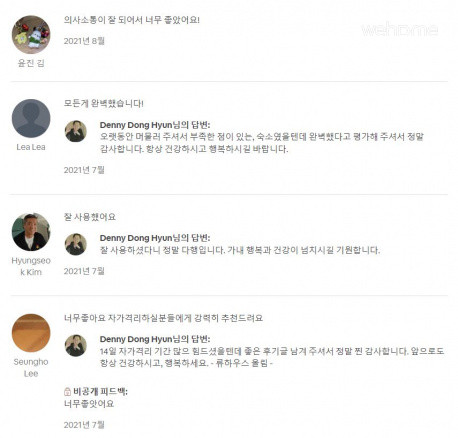Click Seungho Lee's orange avatar
Screen dimensions: 458x438
(31, 333)
